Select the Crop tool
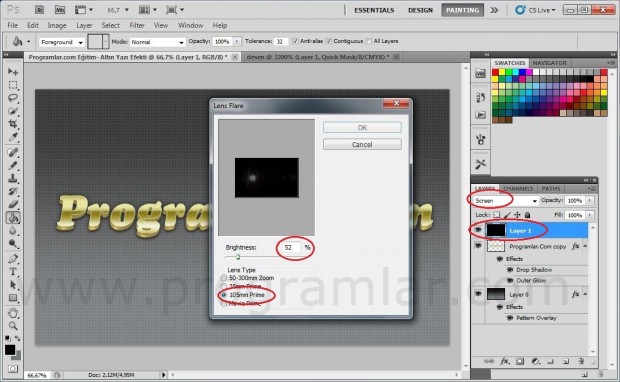Screen dimensions: 620x382 click(x=13, y=124)
